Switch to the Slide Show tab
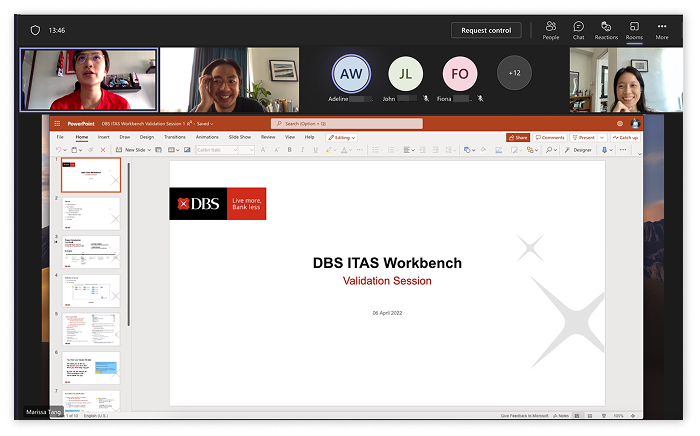The height and width of the screenshot is (436, 700). pyautogui.click(x=240, y=137)
